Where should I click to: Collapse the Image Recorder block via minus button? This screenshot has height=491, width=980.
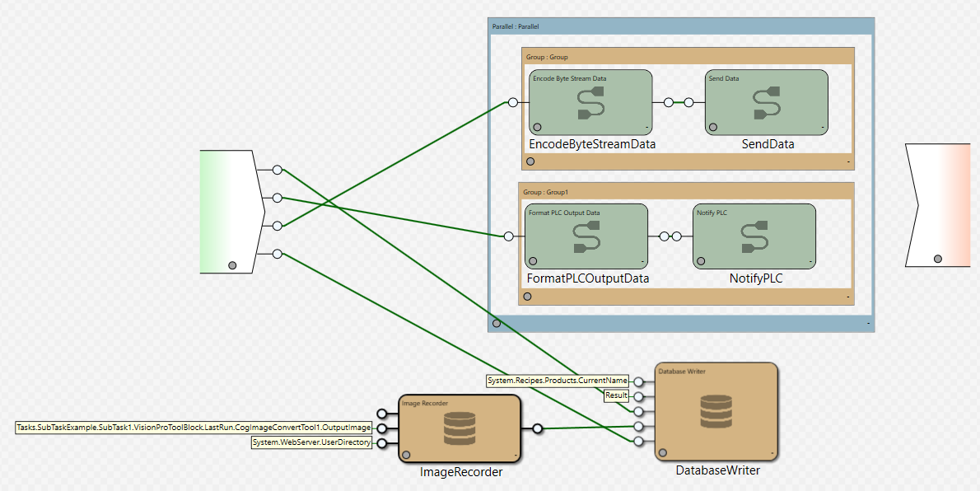point(515,455)
